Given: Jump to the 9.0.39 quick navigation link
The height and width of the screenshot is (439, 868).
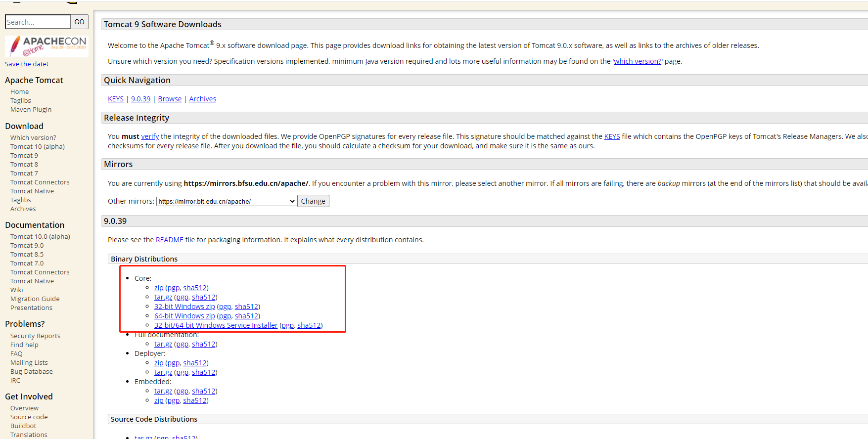Looking at the screenshot, I should [140, 99].
